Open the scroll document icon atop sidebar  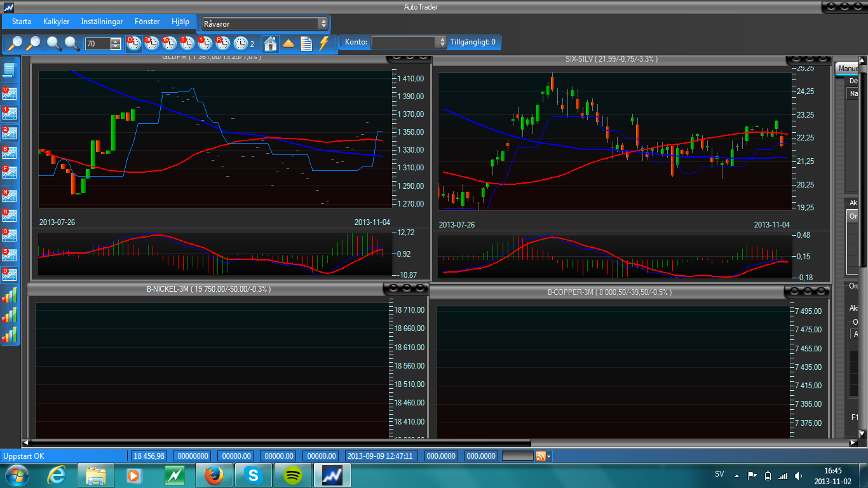click(10, 70)
